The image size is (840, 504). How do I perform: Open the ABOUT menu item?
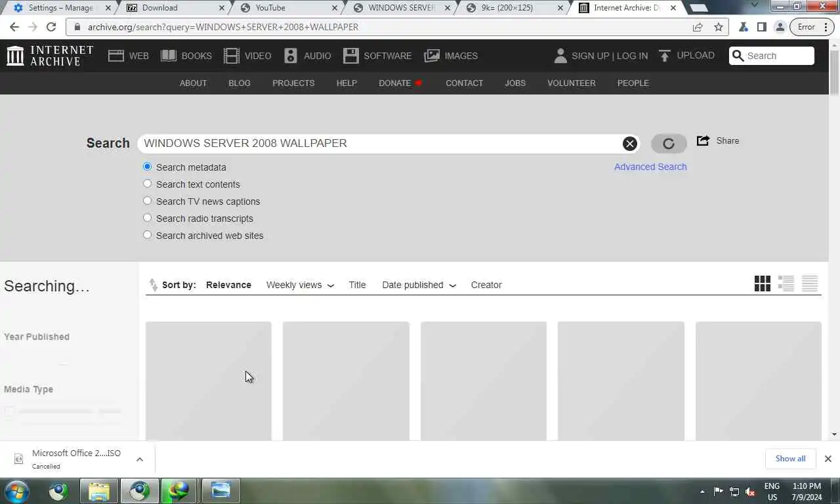click(193, 83)
